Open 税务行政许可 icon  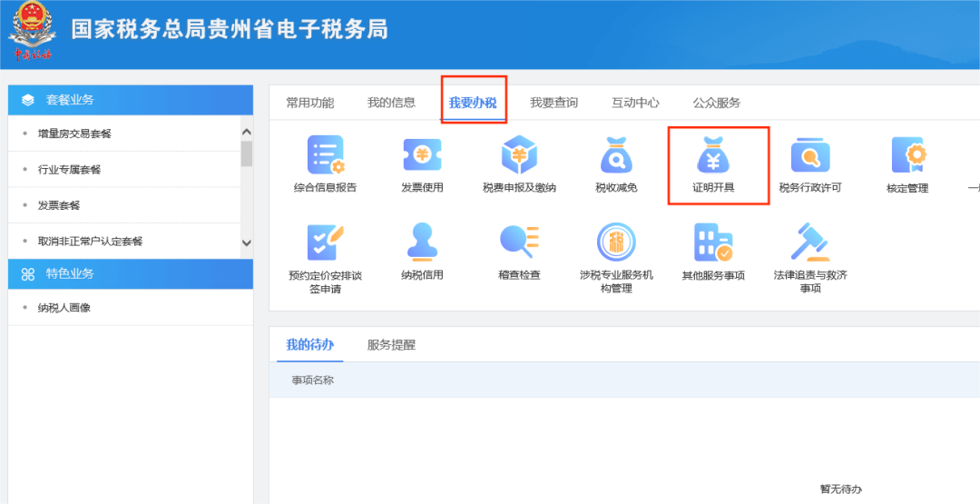[810, 155]
